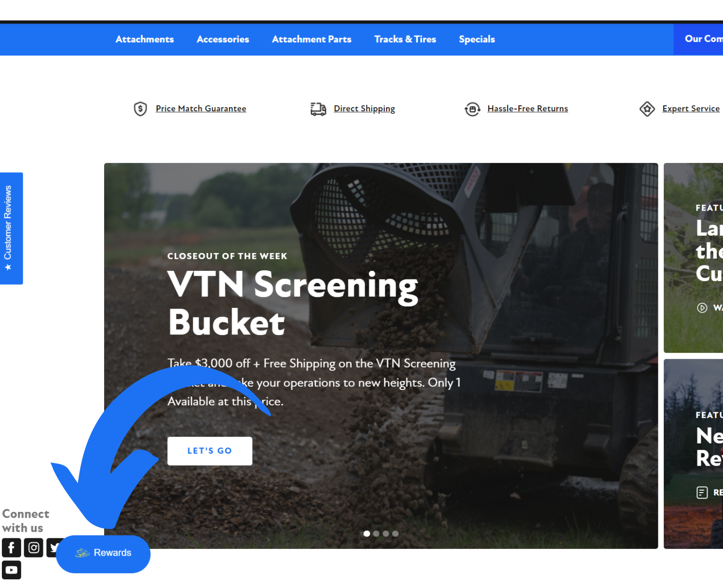
Task: Open the Facebook social icon
Action: point(12,548)
